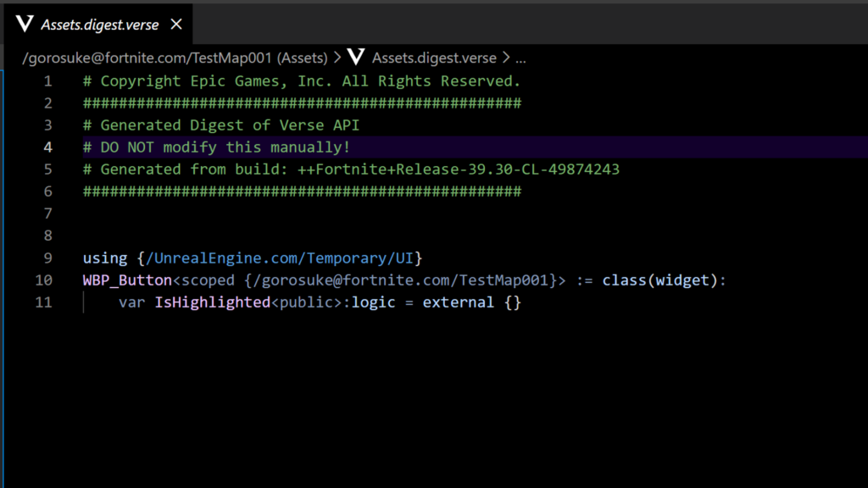The image size is (868, 488).
Task: Close the Assets.digest.verse tab
Action: click(176, 25)
